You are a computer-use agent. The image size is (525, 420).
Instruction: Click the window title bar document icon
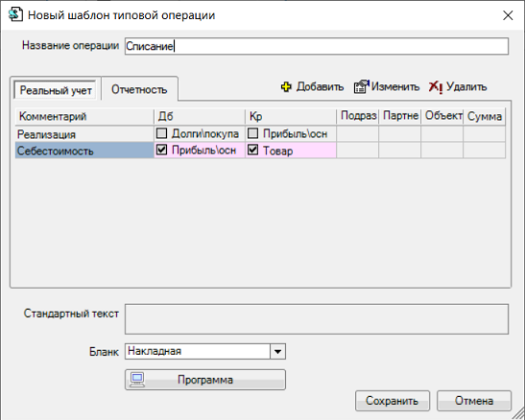pos(15,14)
